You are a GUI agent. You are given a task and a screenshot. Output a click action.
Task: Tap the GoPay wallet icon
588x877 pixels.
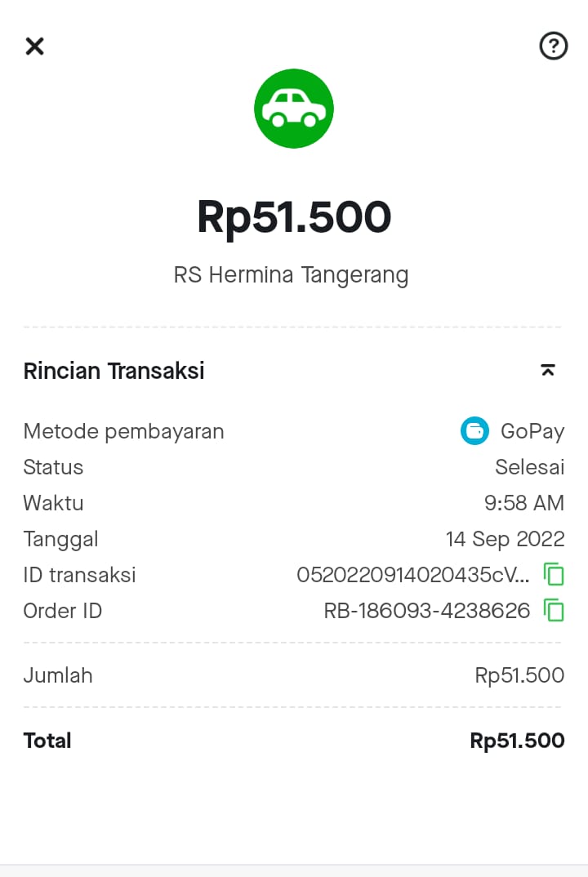click(474, 431)
